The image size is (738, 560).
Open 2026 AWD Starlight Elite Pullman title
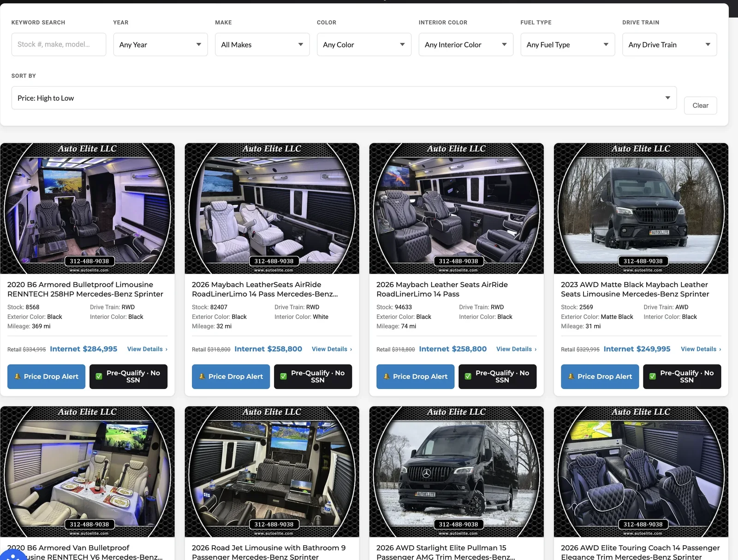[446, 552]
